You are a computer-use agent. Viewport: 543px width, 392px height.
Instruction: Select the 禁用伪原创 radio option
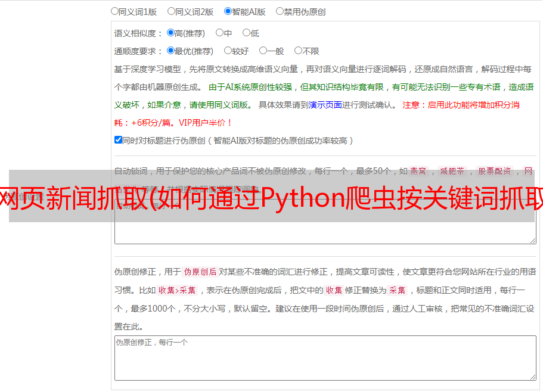pos(280,11)
